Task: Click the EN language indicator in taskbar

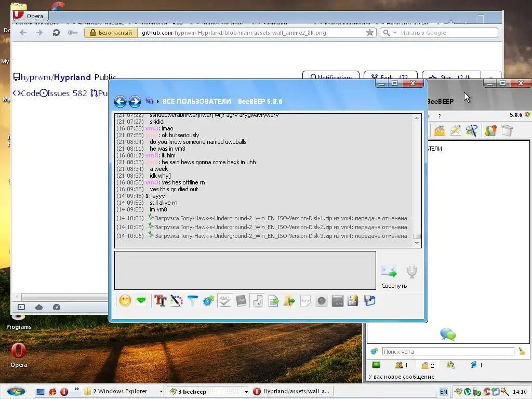Action: point(444,392)
